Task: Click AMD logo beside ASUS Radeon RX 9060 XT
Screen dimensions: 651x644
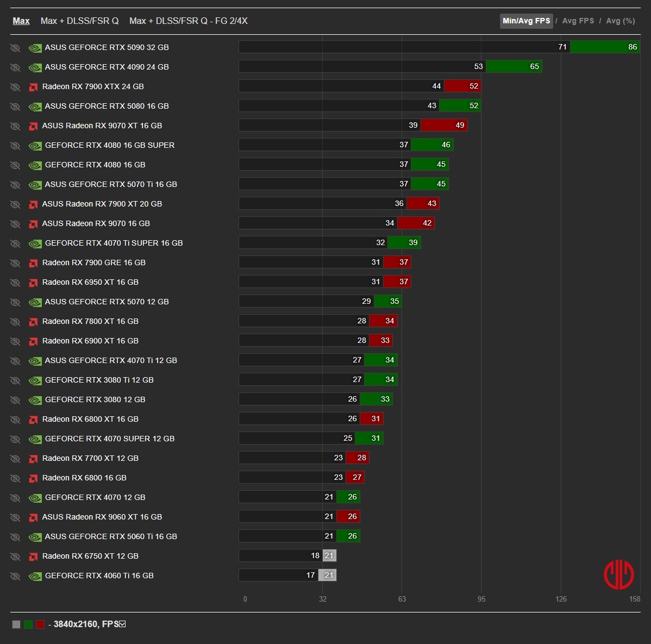Action: [33, 517]
